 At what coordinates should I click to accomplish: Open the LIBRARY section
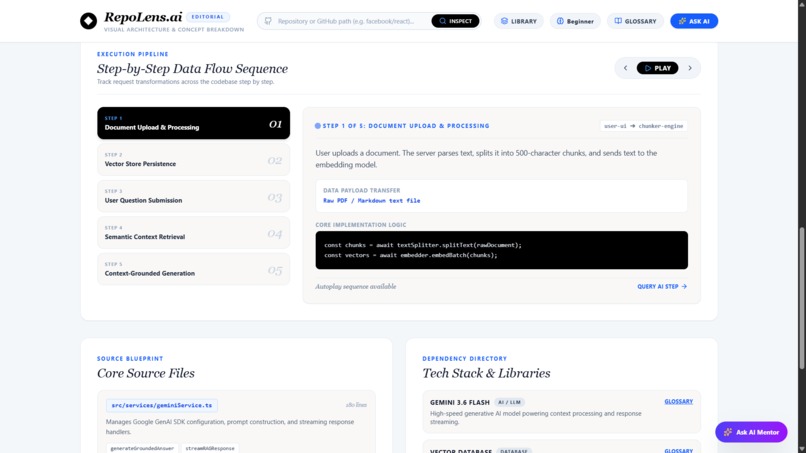coord(519,21)
